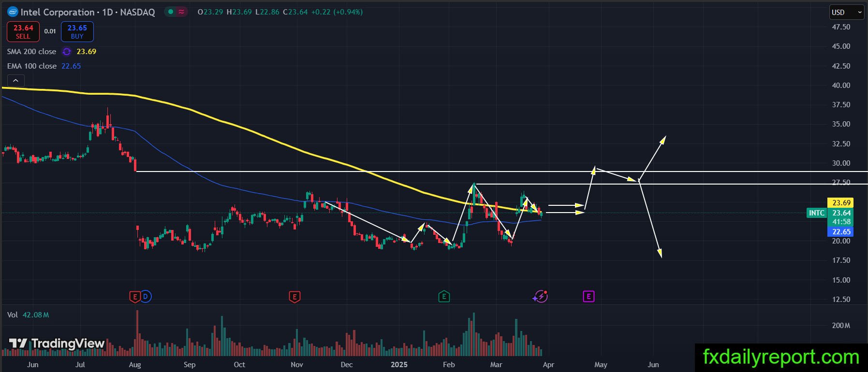This screenshot has height=372, width=868.
Task: Select the SMA 200 close legend label
Action: tap(31, 52)
